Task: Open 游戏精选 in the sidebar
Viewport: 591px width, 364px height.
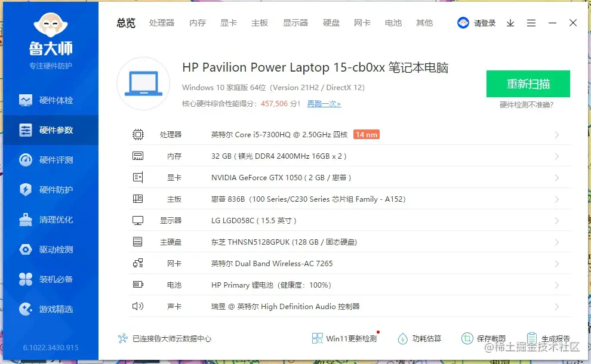Action: (x=51, y=309)
